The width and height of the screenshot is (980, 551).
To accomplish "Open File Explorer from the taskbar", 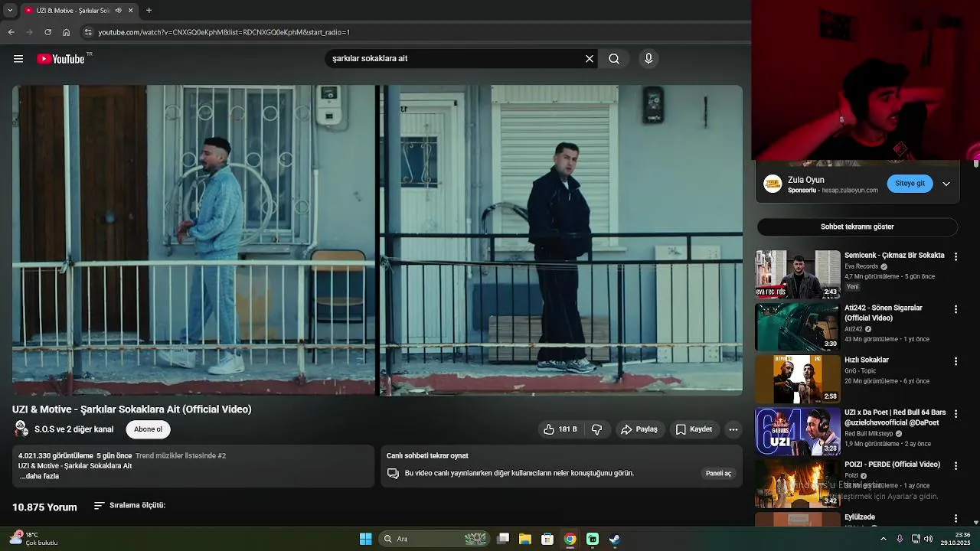I will pos(525,539).
